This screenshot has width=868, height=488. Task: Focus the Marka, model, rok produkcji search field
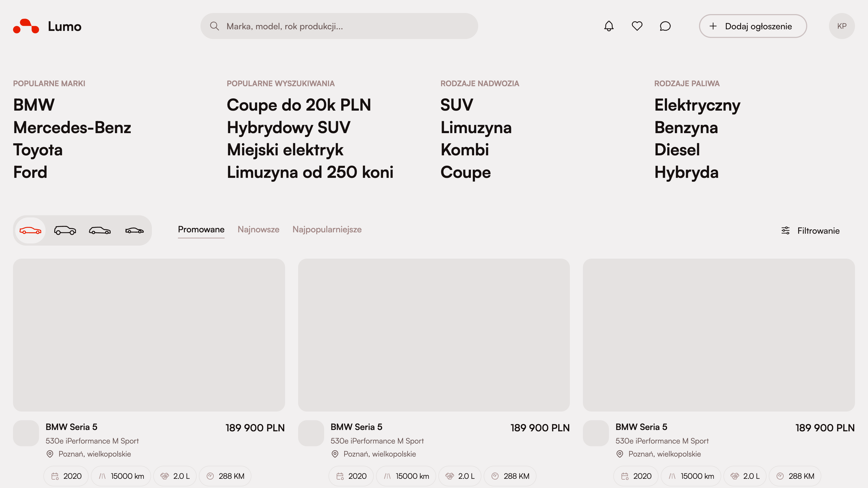[x=339, y=26]
